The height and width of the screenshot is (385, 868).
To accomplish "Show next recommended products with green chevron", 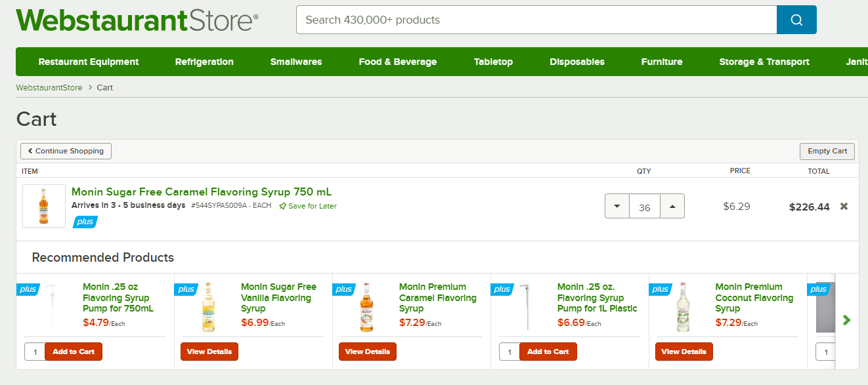I will coord(846,320).
